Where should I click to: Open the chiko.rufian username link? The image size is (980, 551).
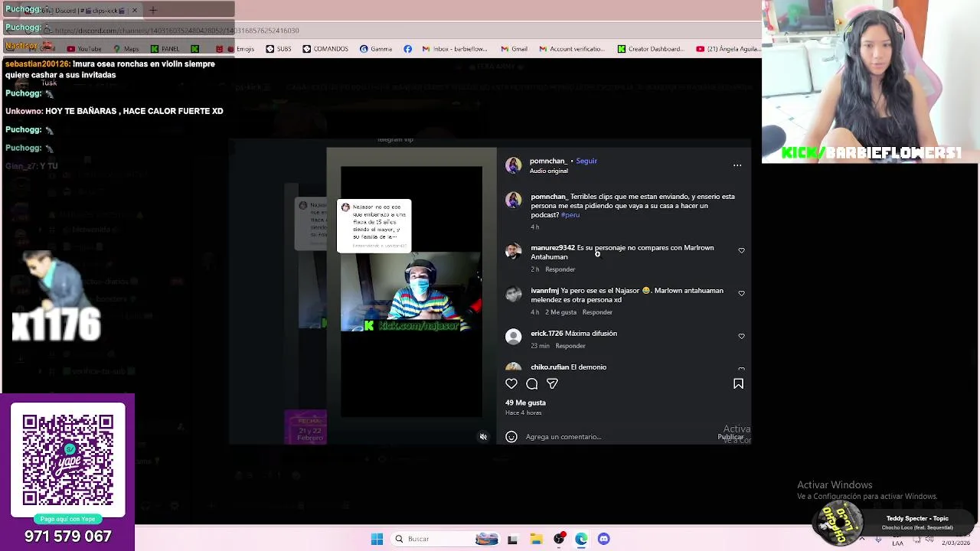(550, 367)
